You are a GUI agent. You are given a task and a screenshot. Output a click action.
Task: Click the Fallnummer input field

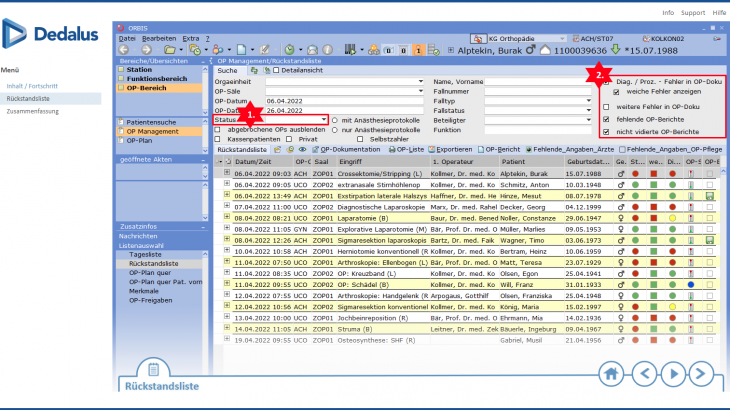coord(537,91)
